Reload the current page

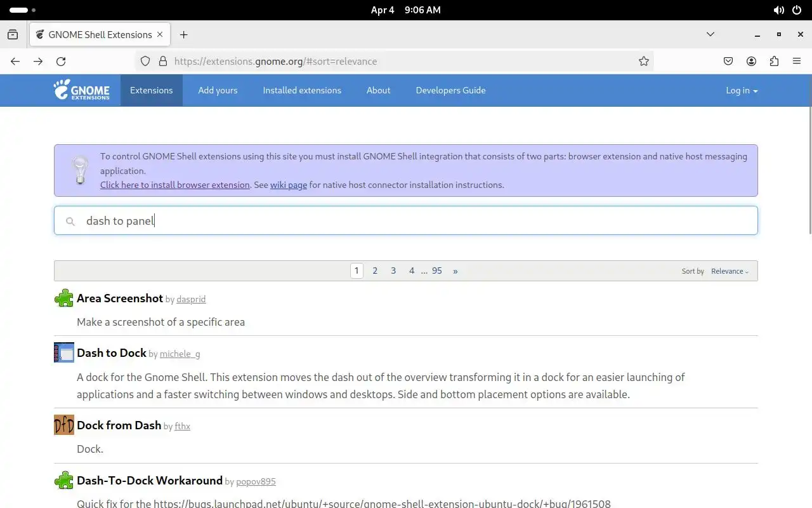point(61,62)
